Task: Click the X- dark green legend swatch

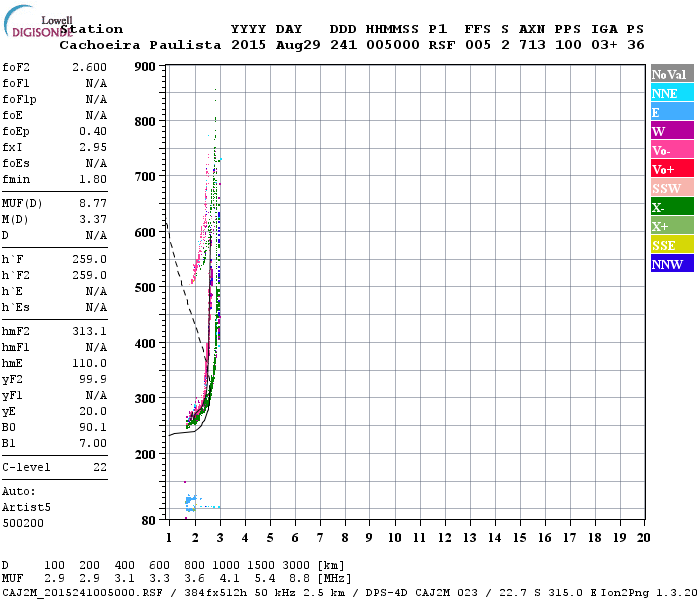Action: coord(672,207)
